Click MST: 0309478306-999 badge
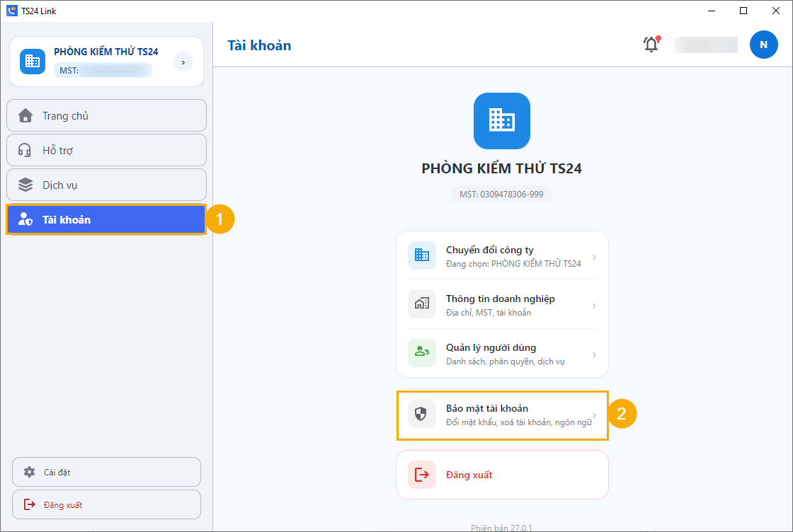This screenshot has height=532, width=793. click(x=501, y=194)
